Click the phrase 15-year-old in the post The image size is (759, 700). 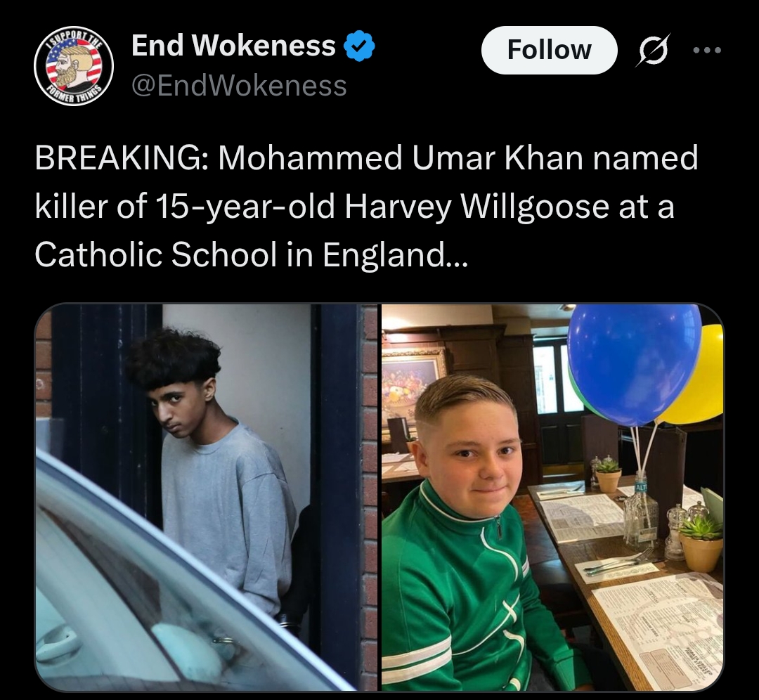[x=245, y=207]
